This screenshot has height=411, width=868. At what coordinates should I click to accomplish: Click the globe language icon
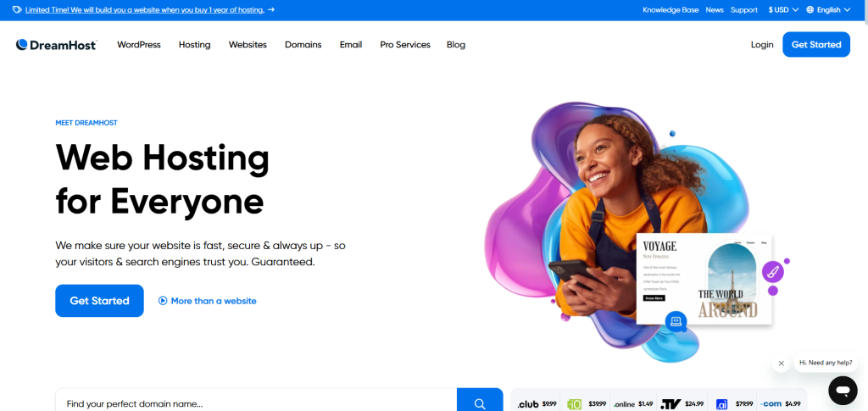pos(810,10)
